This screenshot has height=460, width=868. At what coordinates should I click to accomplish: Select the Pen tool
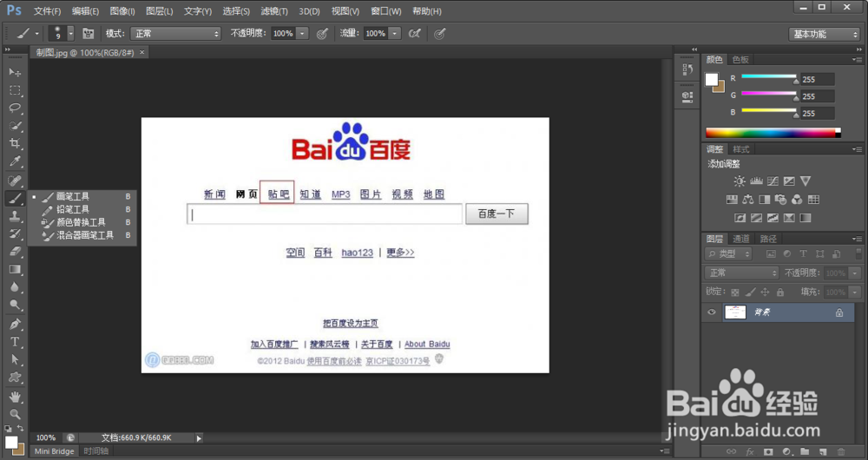15,324
